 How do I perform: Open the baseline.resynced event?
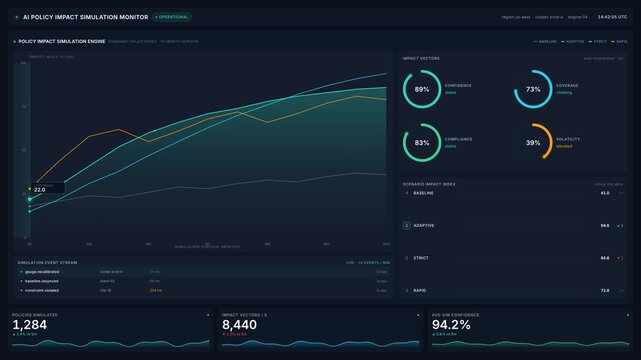pos(204,281)
